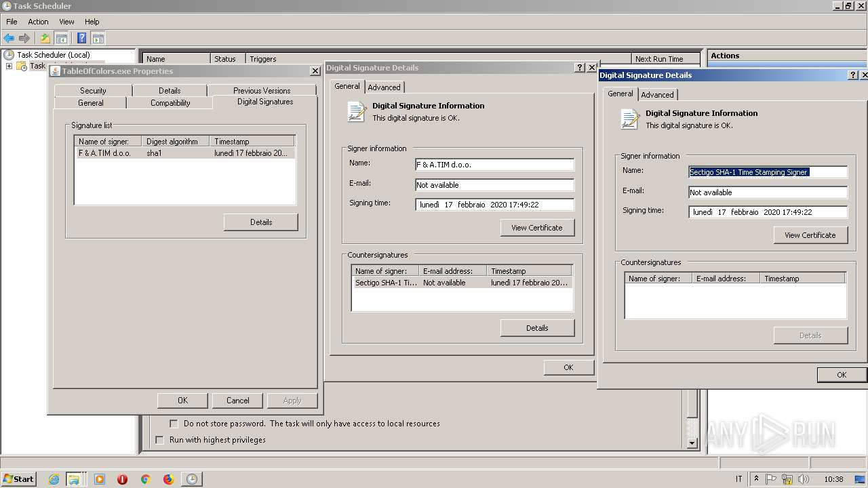Switch to Details tab in Properties

click(170, 91)
